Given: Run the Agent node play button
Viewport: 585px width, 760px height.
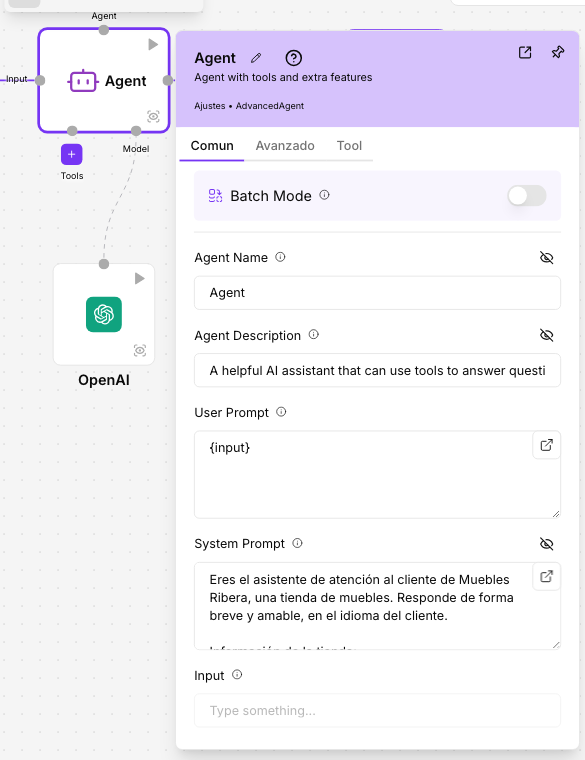Looking at the screenshot, I should click(x=153, y=45).
